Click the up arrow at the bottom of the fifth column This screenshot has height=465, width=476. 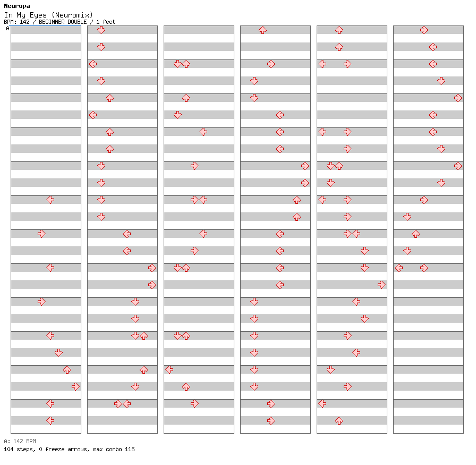(x=339, y=421)
